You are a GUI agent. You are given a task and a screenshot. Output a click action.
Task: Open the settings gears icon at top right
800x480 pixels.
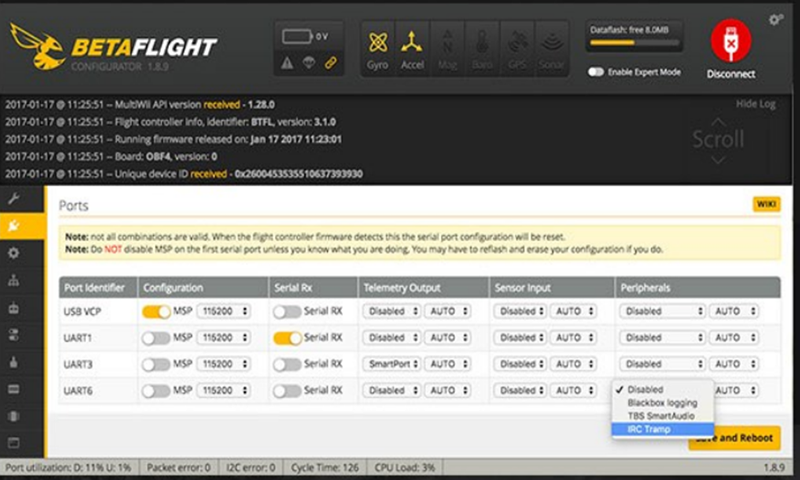point(776,19)
